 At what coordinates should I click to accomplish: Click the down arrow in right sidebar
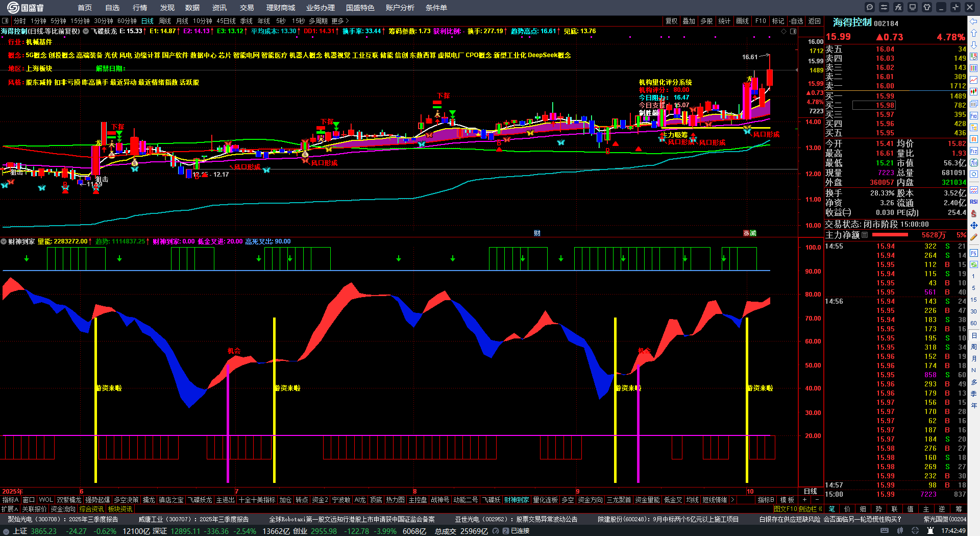(x=974, y=44)
